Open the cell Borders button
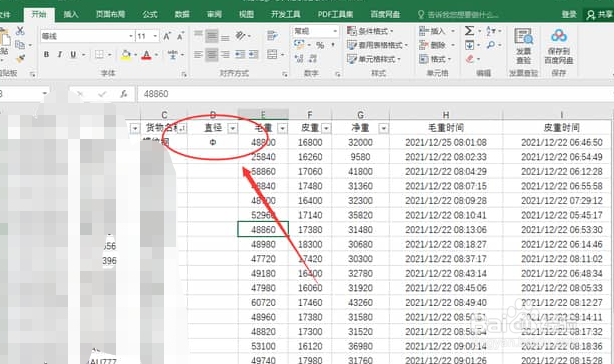Screen dimensions: 614x364 [99, 54]
